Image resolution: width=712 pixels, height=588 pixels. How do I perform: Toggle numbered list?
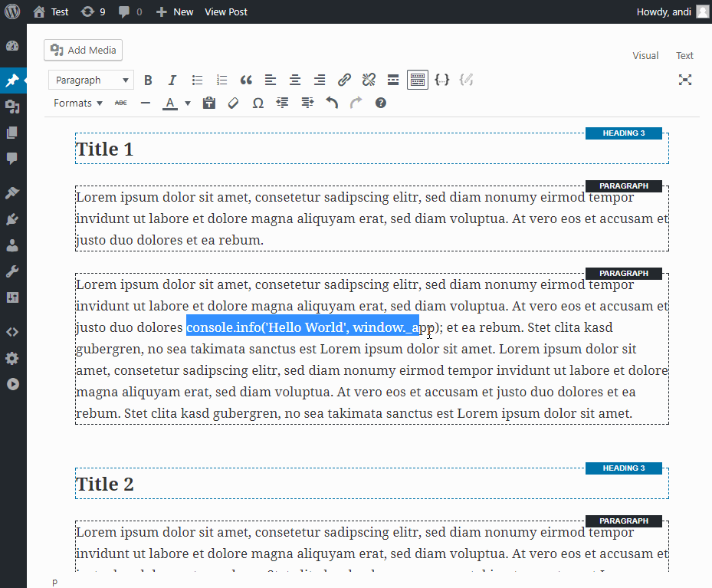click(221, 80)
